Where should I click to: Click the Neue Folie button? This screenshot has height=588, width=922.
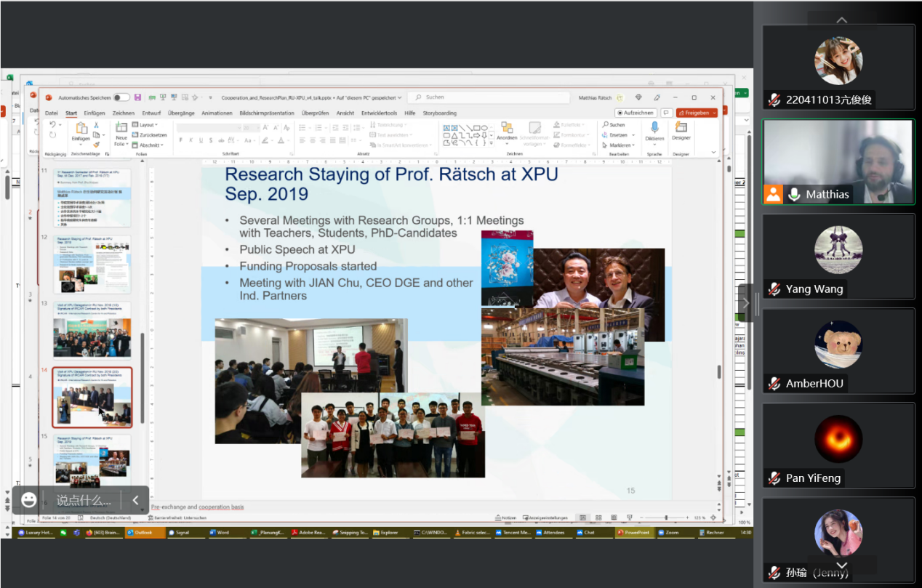[121, 133]
